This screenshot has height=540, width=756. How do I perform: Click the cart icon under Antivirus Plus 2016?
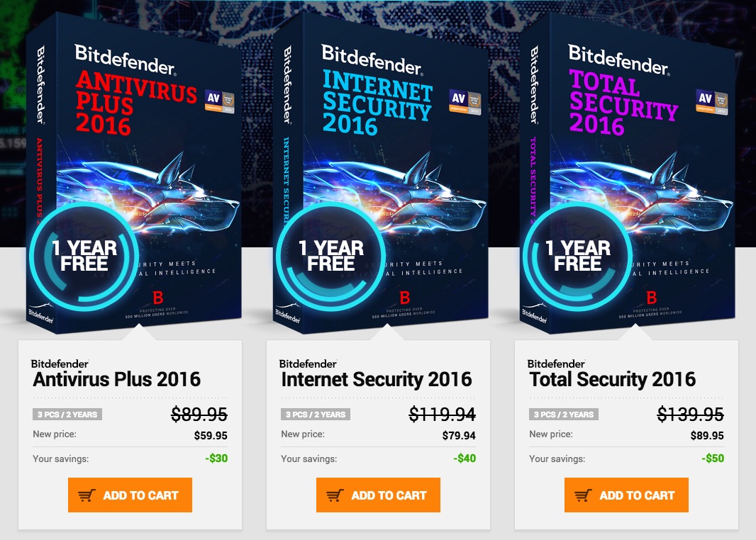tap(87, 496)
